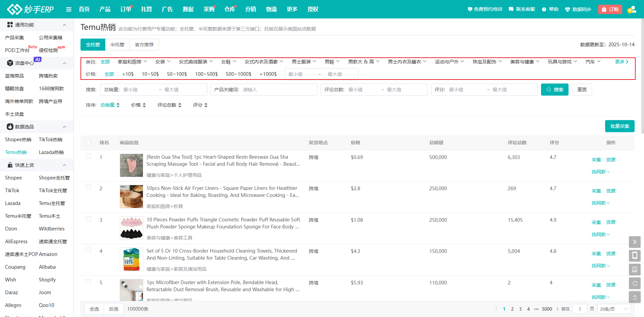The height and width of the screenshot is (317, 644).
Task: Click the hamburger menu icon beside logo
Action: pyautogui.click(x=69, y=9)
